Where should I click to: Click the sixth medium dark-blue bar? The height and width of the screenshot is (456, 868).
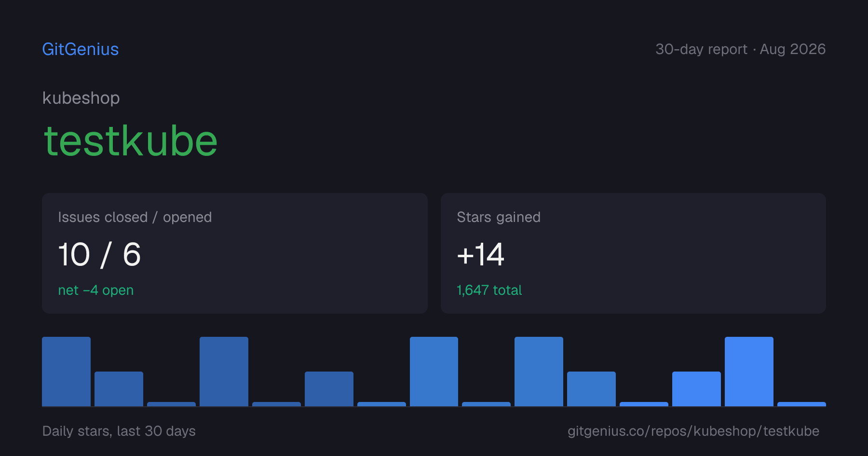click(329, 389)
